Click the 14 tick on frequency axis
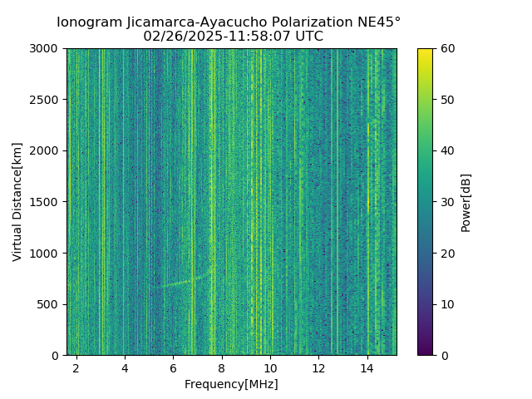 click(367, 368)
